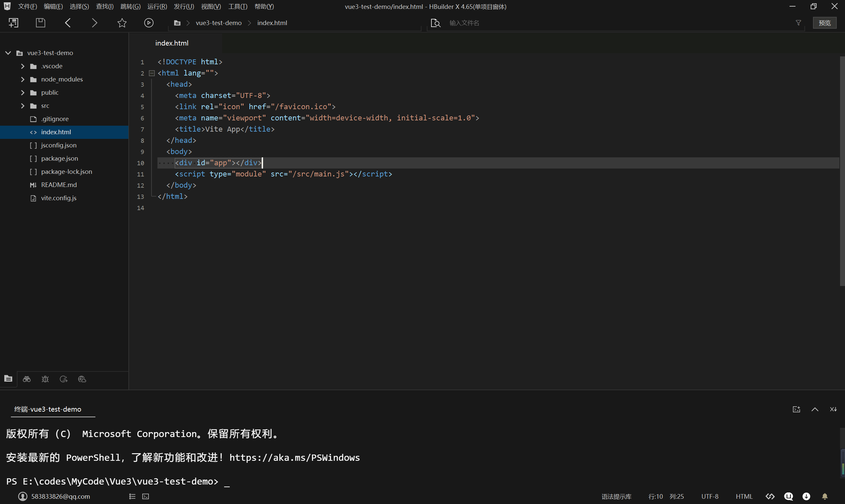Select the debug bug icon in sidebar bottom
This screenshot has height=504, width=845.
[45, 379]
